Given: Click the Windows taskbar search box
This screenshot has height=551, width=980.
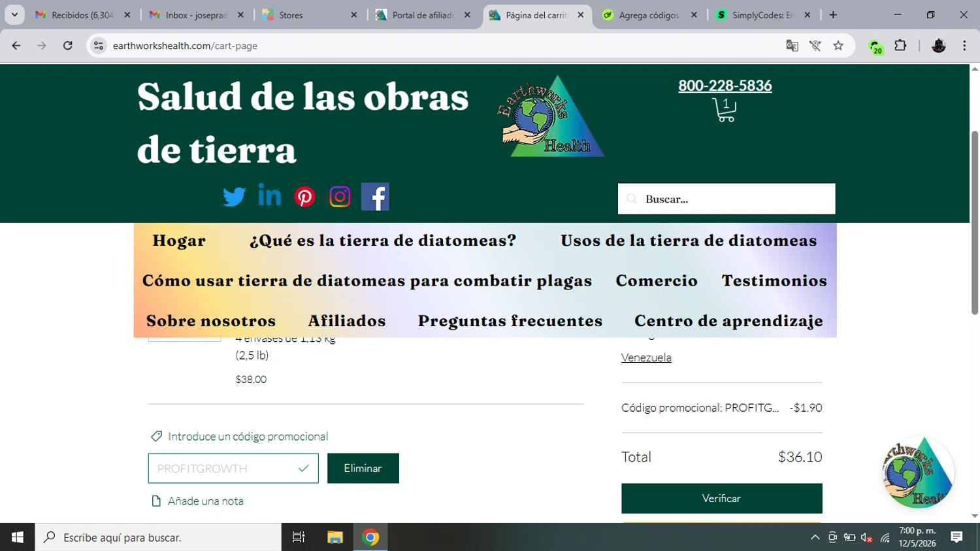Looking at the screenshot, I should [158, 537].
